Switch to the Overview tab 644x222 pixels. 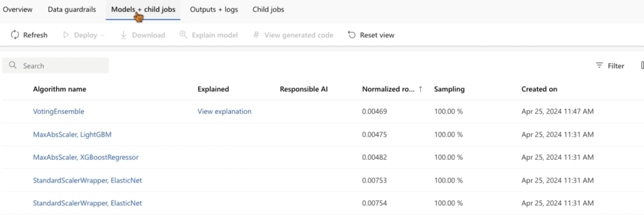tap(18, 10)
